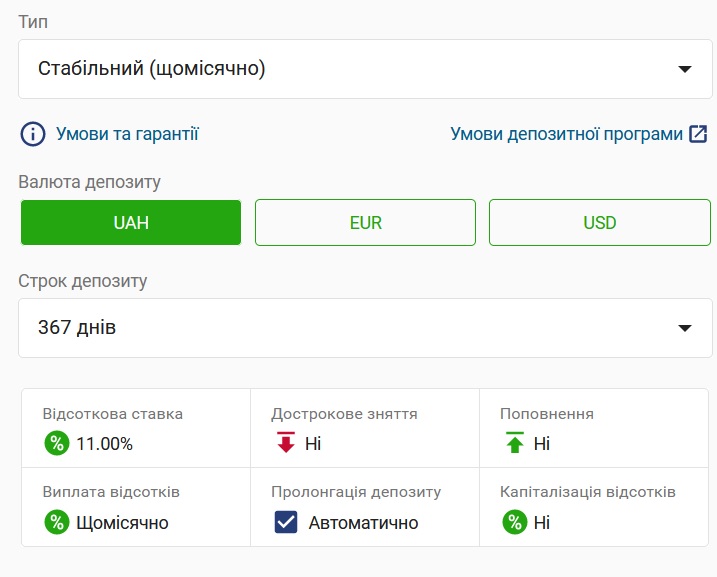This screenshot has height=577, width=717.
Task: Click the arrow of the 367 днів dropdown
Action: click(x=684, y=328)
